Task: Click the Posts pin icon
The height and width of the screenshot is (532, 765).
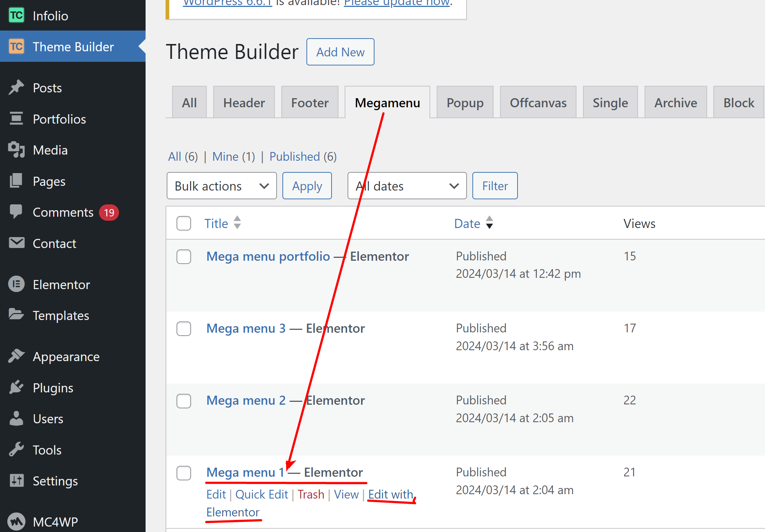Action: [16, 88]
